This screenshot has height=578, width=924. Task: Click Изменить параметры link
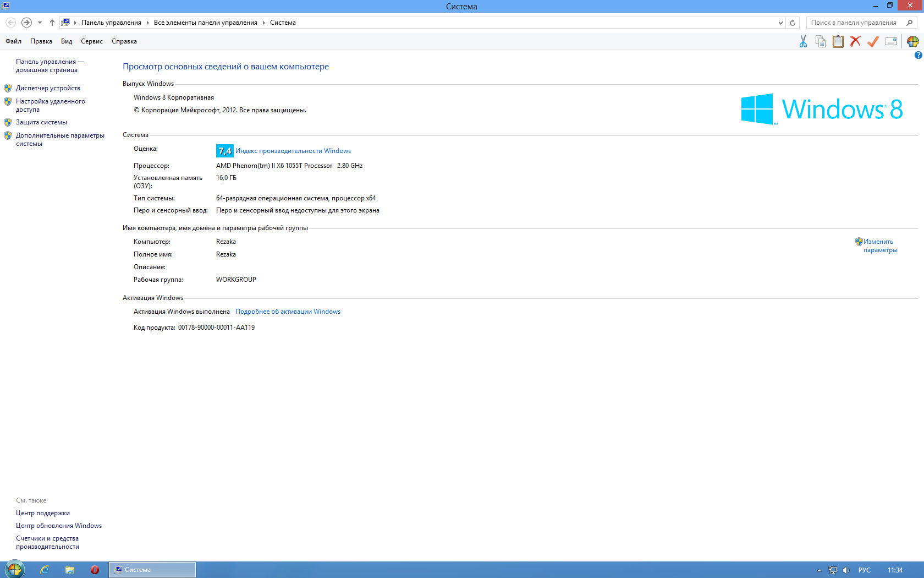(879, 246)
